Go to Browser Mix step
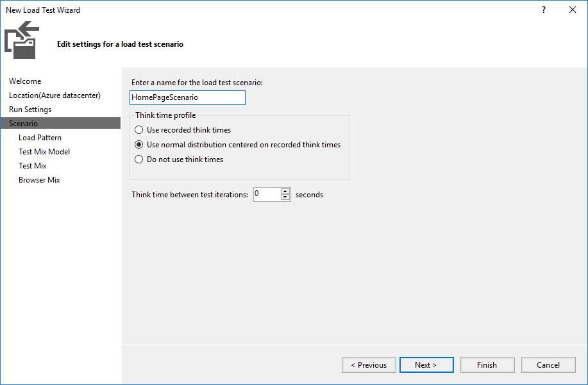This screenshot has height=385, width=588. point(39,180)
